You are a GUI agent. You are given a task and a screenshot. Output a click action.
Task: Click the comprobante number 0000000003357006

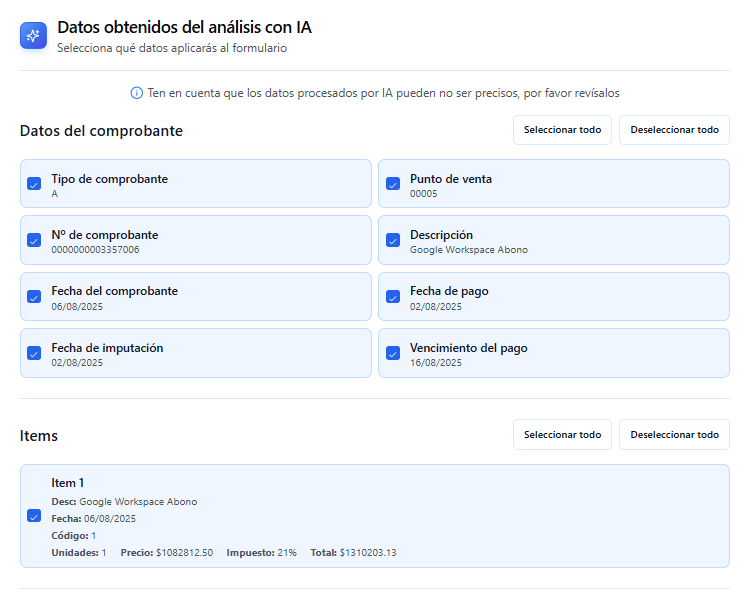(x=95, y=250)
